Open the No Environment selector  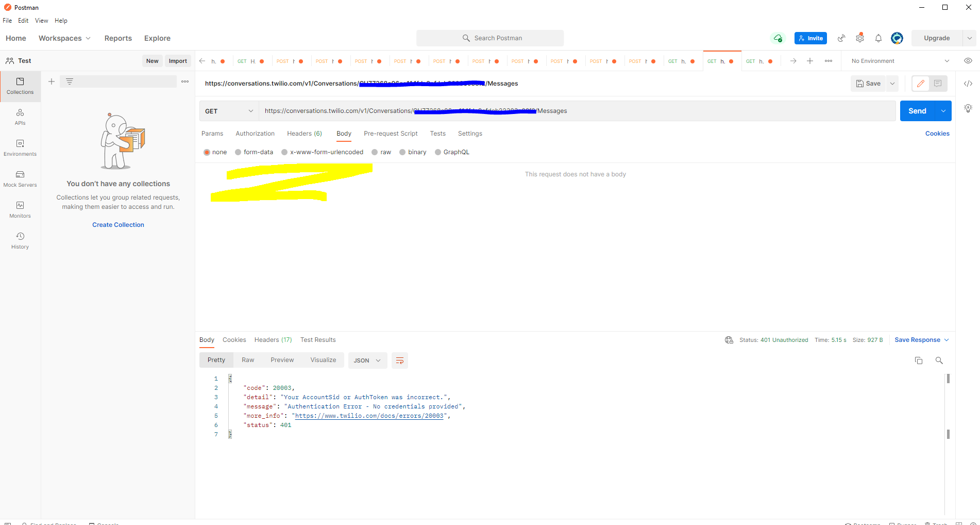(900, 61)
